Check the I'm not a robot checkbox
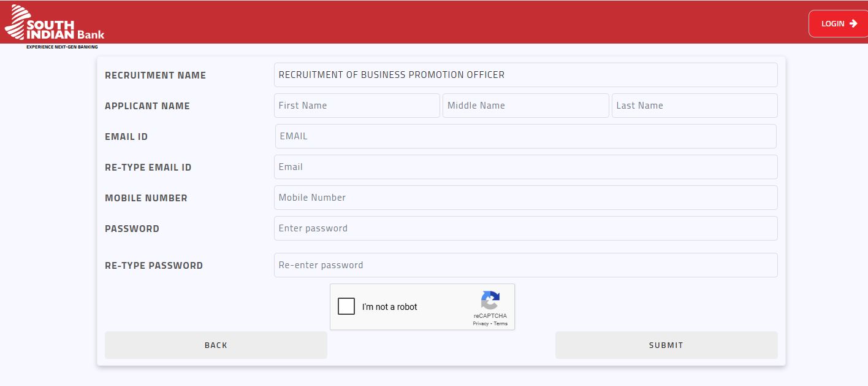The image size is (868, 386). (x=346, y=306)
